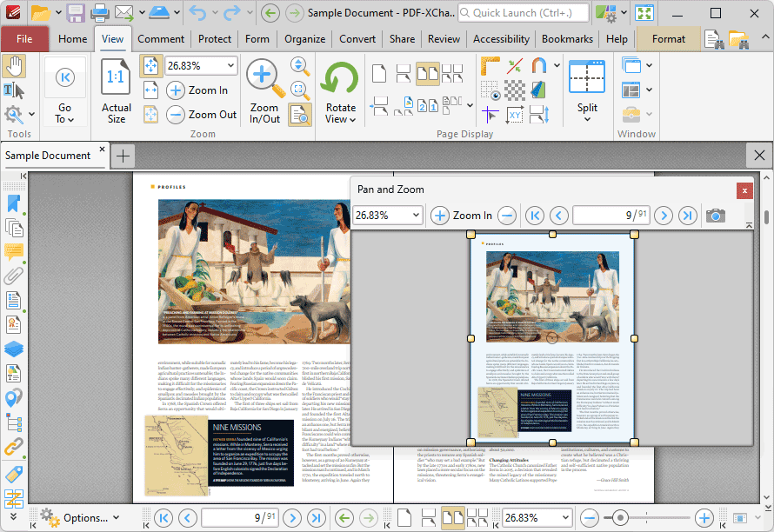The height and width of the screenshot is (532, 774).
Task: Open the Convert ribbon tab
Action: 357,39
